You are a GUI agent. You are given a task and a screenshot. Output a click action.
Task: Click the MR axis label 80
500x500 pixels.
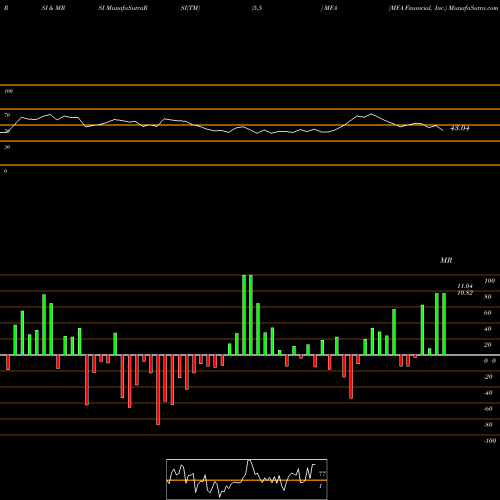[488, 297]
